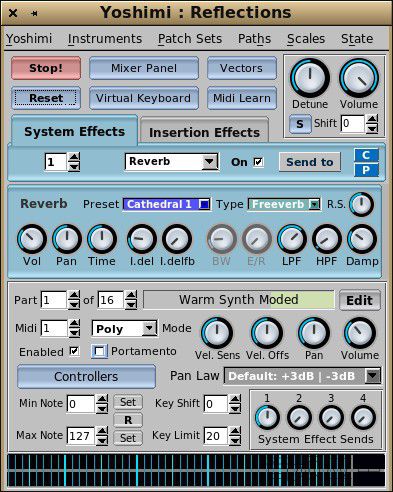Click the R.S. knob in Reverb panel
The width and height of the screenshot is (393, 492).
pyautogui.click(x=362, y=204)
